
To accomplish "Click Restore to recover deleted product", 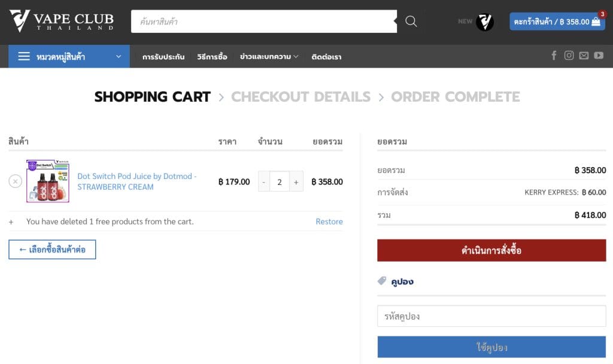I will 329,222.
